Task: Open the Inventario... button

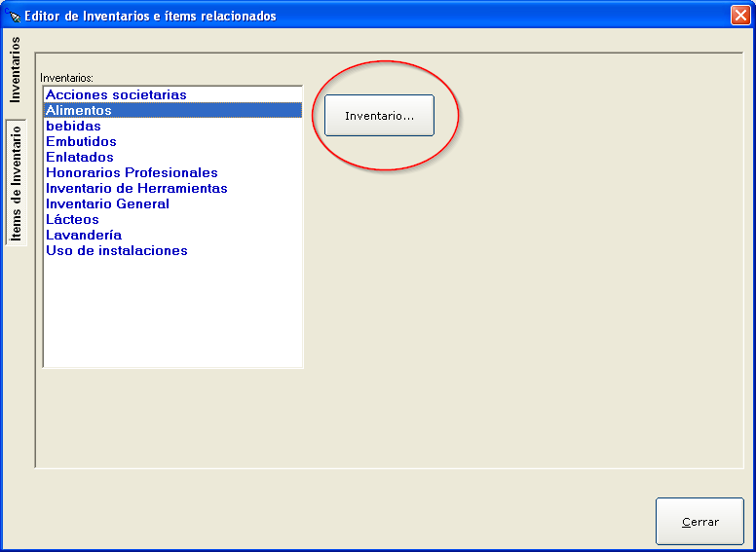Action: click(x=379, y=116)
